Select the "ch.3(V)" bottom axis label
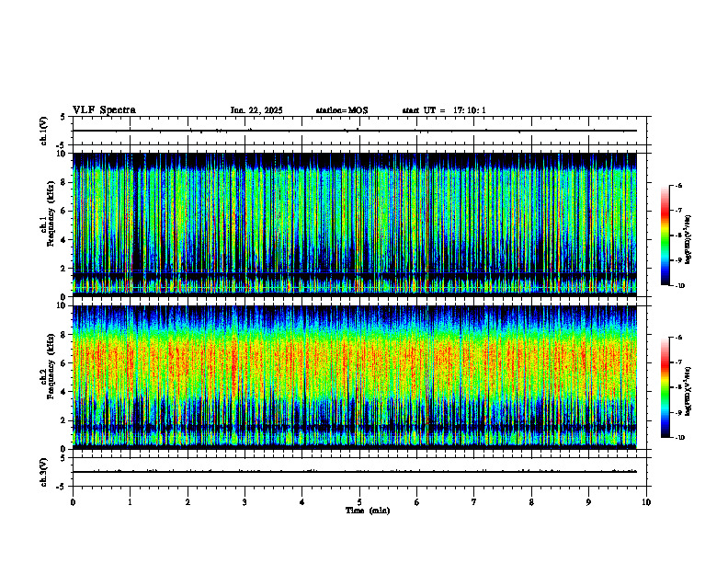This screenshot has width=728, height=563. pyautogui.click(x=44, y=472)
